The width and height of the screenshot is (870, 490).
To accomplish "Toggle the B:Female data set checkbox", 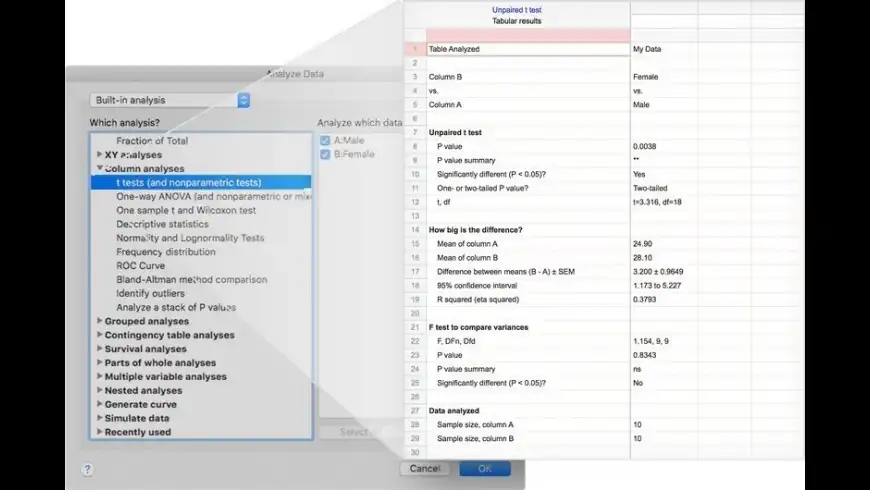I will click(x=325, y=154).
